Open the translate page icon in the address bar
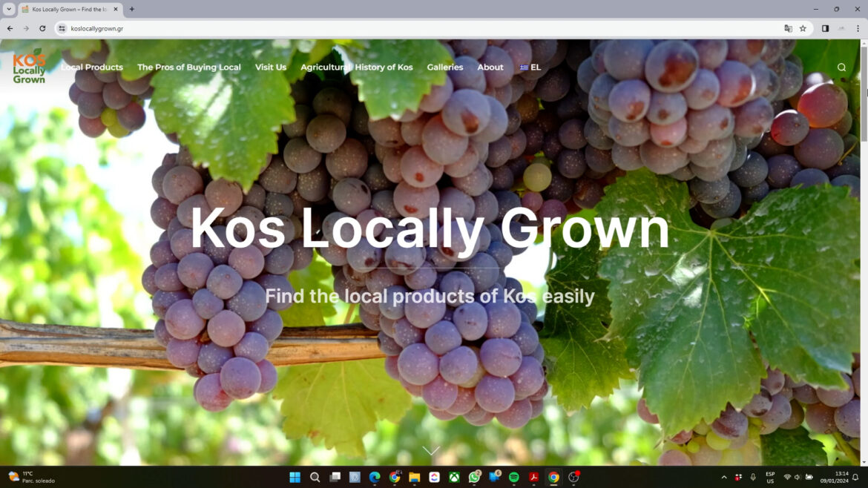Viewport: 868px width, 488px height. pos(788,28)
